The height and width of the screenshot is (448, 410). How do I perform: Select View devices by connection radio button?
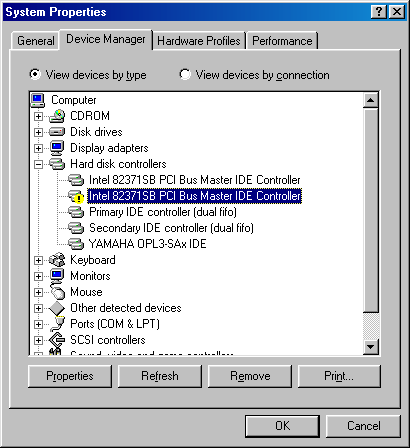tap(185, 74)
